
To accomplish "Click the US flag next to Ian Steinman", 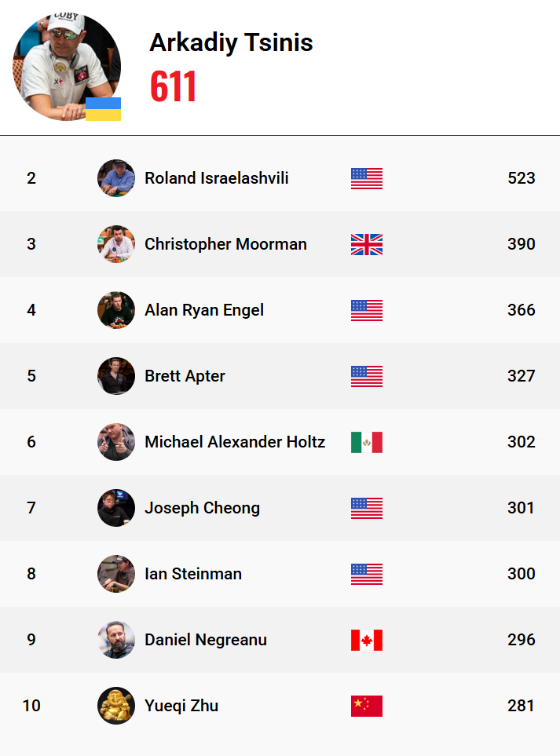I will point(367,574).
